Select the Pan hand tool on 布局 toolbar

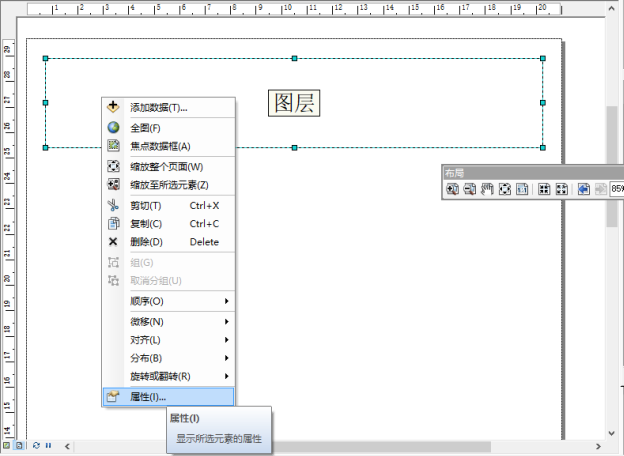coord(487,189)
